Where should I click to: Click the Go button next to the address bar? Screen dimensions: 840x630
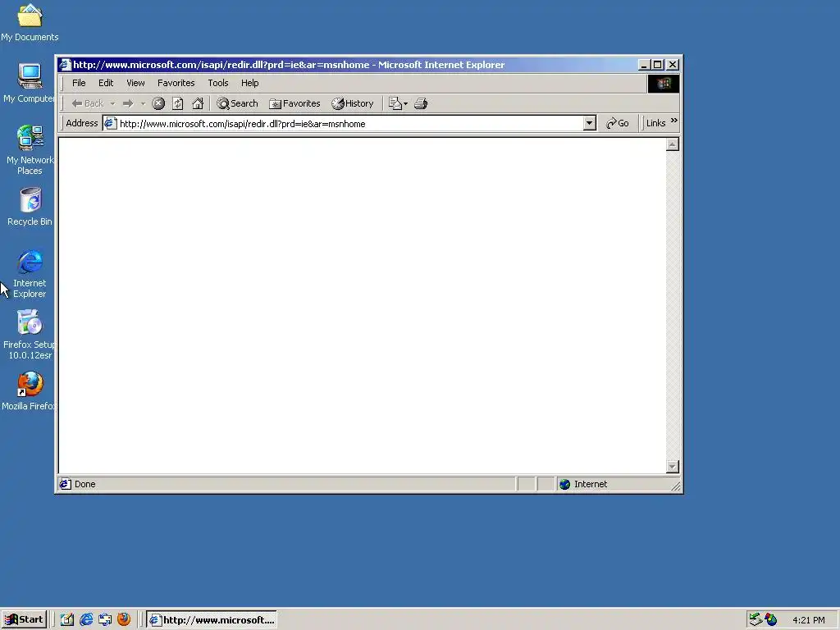coord(618,123)
